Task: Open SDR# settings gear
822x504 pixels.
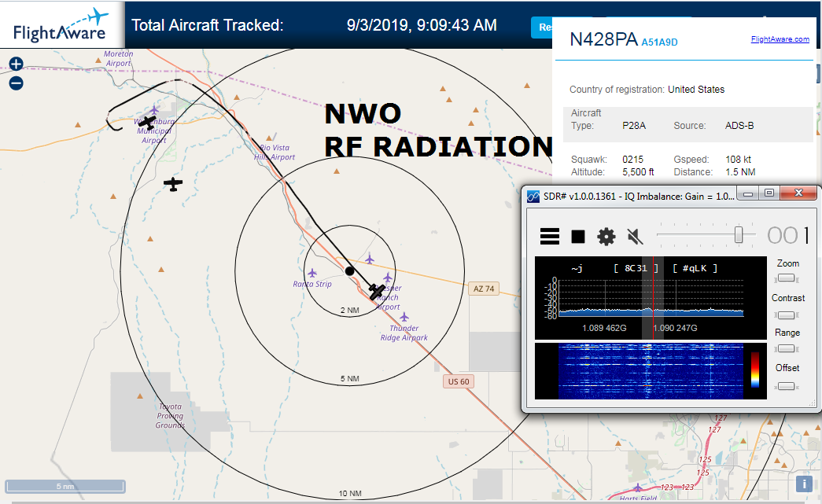Action: pyautogui.click(x=606, y=237)
